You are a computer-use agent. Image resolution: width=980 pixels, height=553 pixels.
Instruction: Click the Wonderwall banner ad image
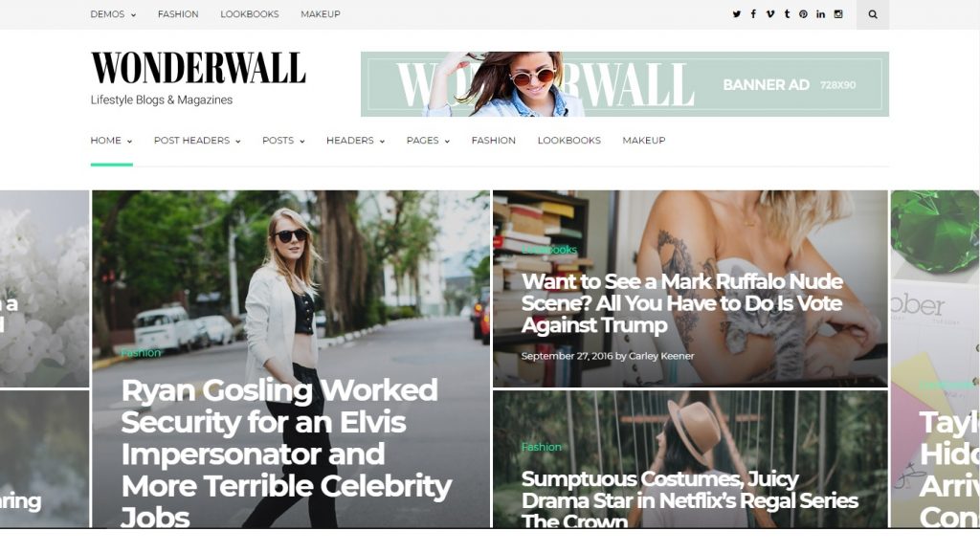(x=624, y=84)
